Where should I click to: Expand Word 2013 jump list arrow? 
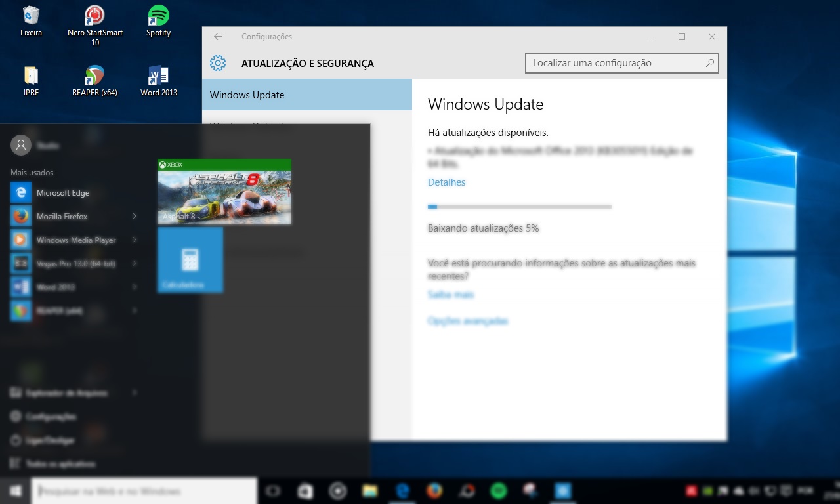pyautogui.click(x=135, y=287)
